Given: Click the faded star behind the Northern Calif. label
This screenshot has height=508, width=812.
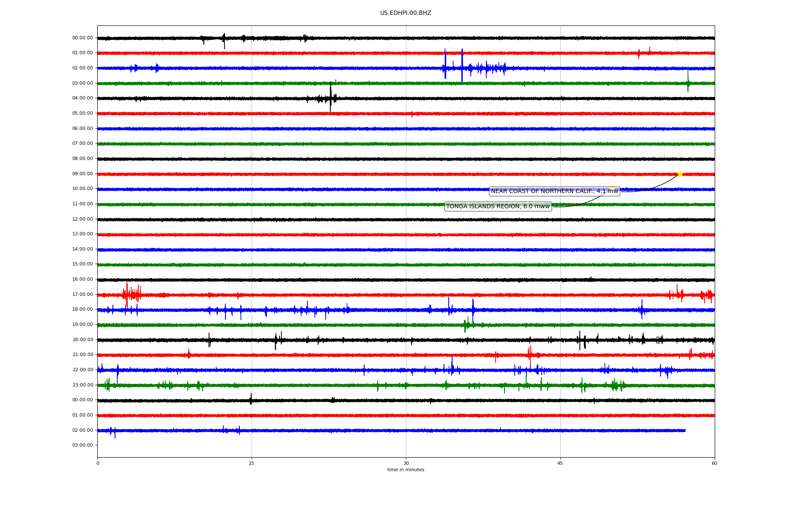Looking at the screenshot, I should (x=612, y=188).
